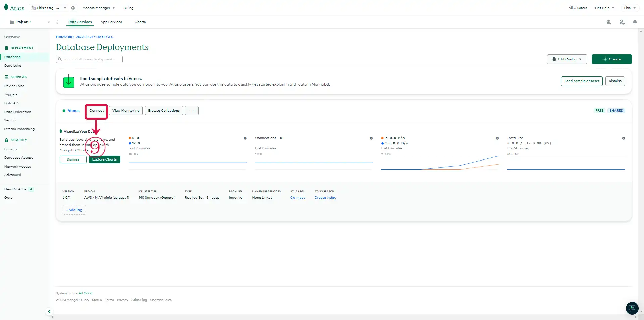Open Database Access in the sidebar
Viewport: 644px width, 320px height.
coord(19,158)
